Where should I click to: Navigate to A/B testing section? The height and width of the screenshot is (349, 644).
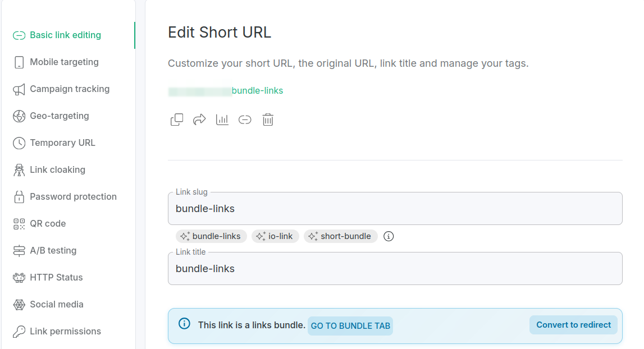[53, 251]
